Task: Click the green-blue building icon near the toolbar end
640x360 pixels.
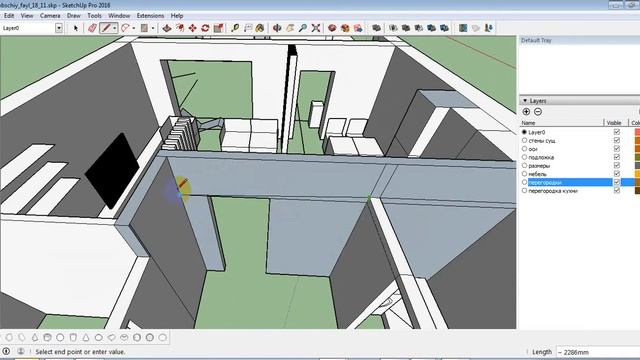Action: pyautogui.click(x=463, y=28)
